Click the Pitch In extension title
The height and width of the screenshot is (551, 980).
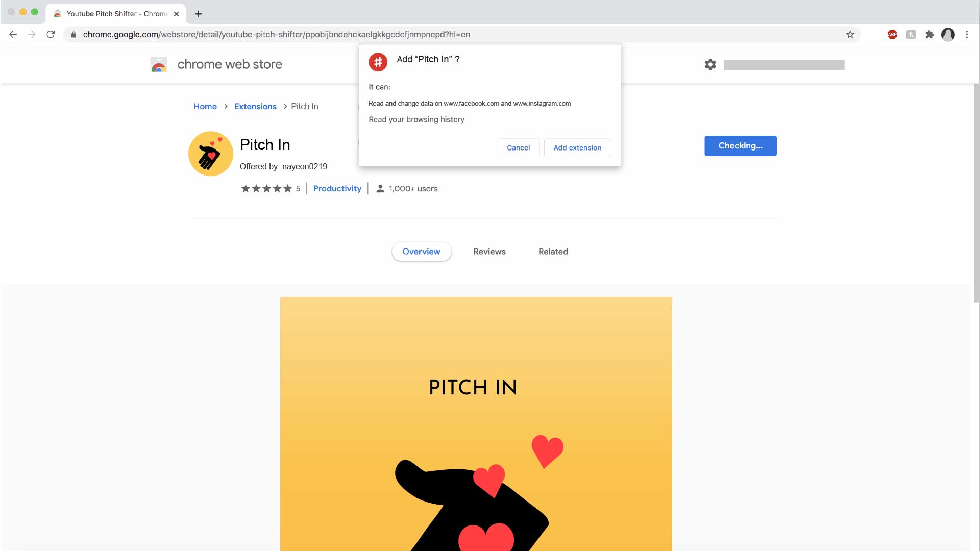click(265, 145)
